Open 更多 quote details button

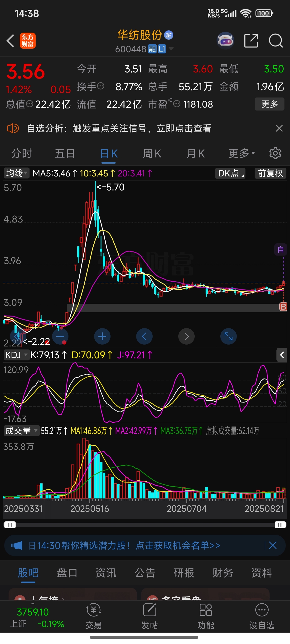point(270,104)
